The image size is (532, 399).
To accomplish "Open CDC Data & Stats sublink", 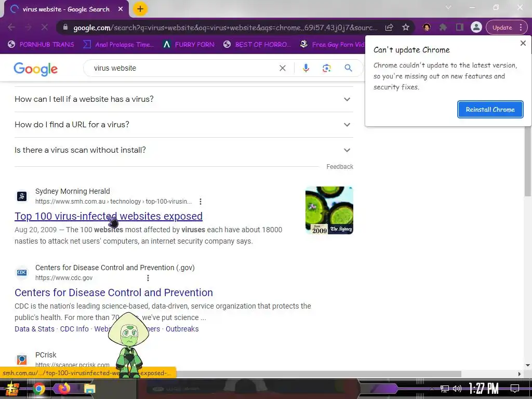I will tap(34, 329).
